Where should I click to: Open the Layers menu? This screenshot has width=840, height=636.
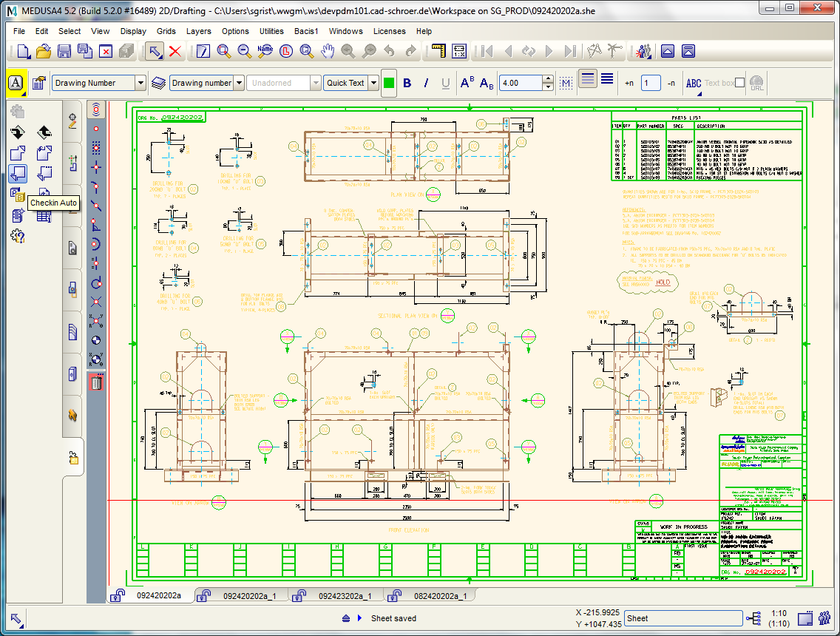click(198, 31)
